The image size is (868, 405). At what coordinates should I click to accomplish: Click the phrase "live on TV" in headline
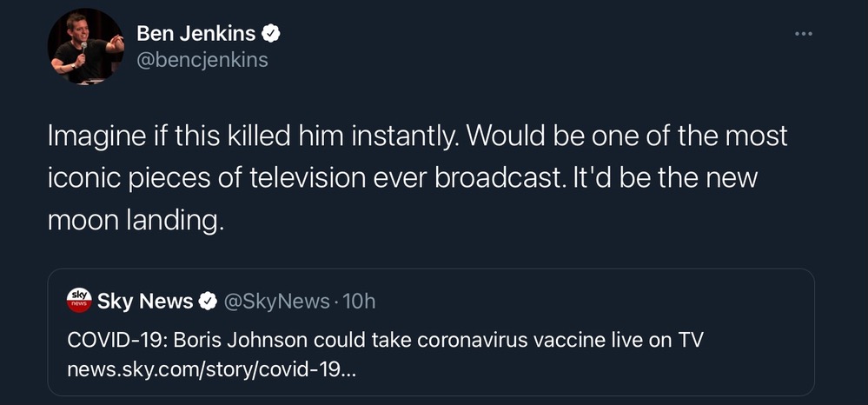pyautogui.click(x=660, y=340)
